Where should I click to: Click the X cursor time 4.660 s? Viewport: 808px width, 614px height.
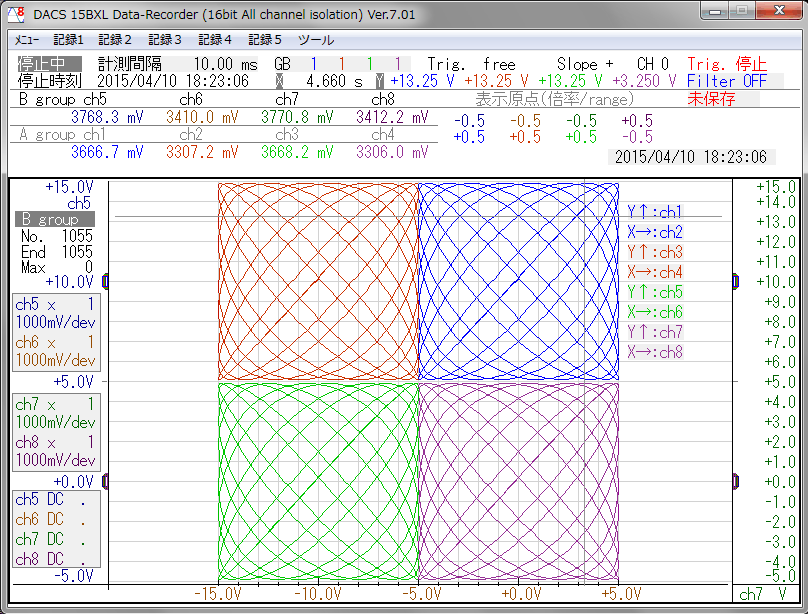pyautogui.click(x=334, y=81)
